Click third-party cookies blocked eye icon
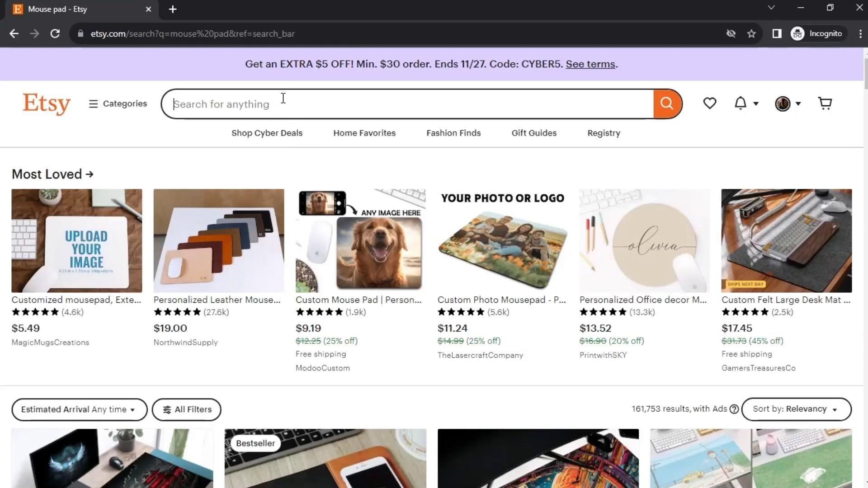The width and height of the screenshot is (868, 488). (x=731, y=34)
